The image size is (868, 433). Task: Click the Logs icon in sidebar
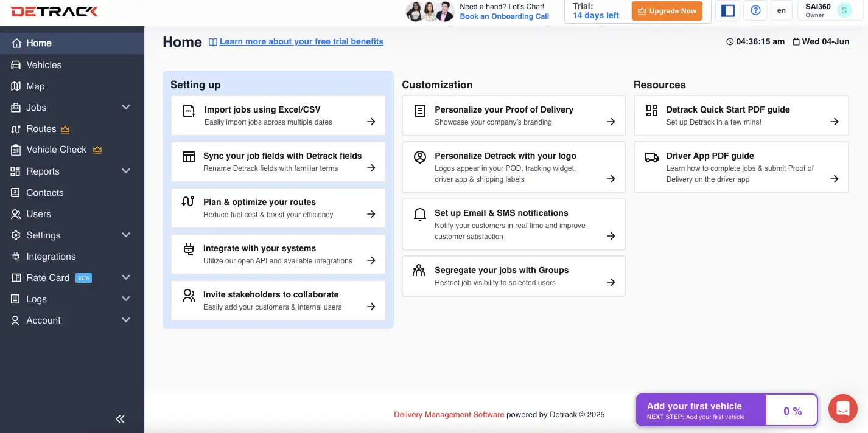click(x=16, y=299)
